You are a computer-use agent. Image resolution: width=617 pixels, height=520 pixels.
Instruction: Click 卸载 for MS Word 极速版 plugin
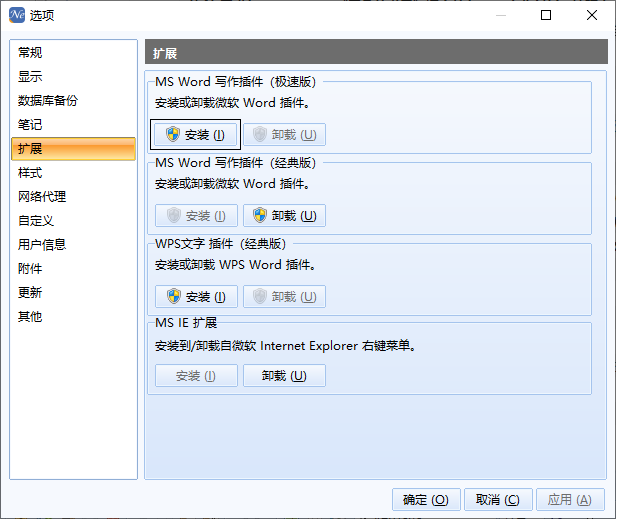coord(284,135)
